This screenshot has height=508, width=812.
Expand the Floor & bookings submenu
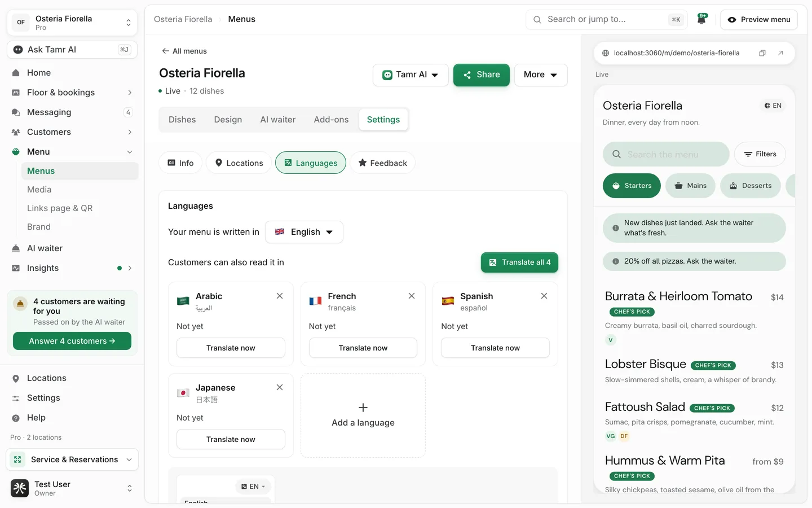coord(130,93)
